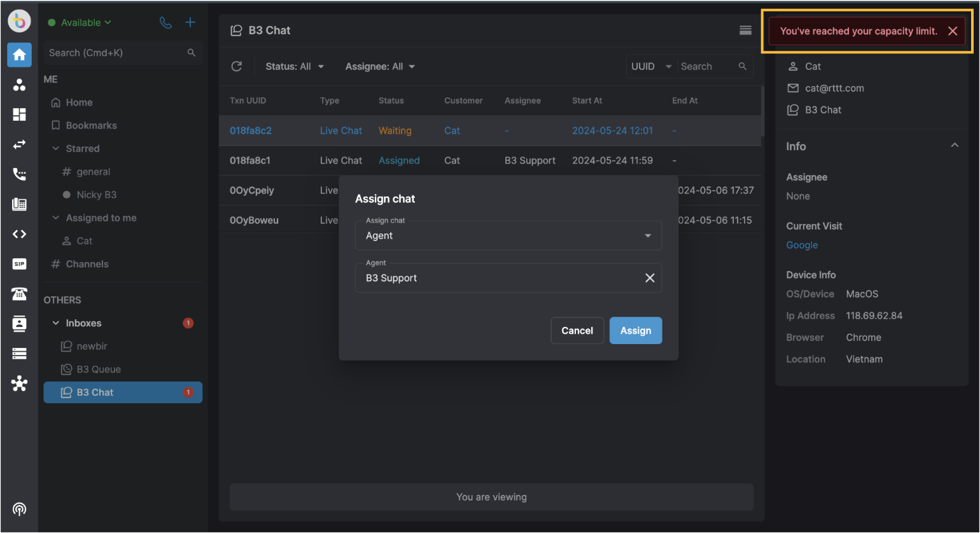Select the B3 Queue inbox

coord(99,369)
